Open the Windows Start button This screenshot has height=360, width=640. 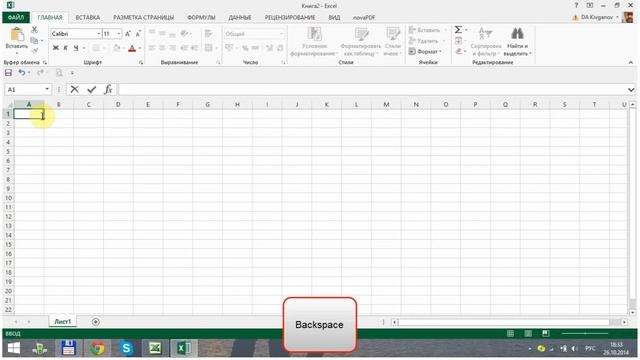coord(14,348)
